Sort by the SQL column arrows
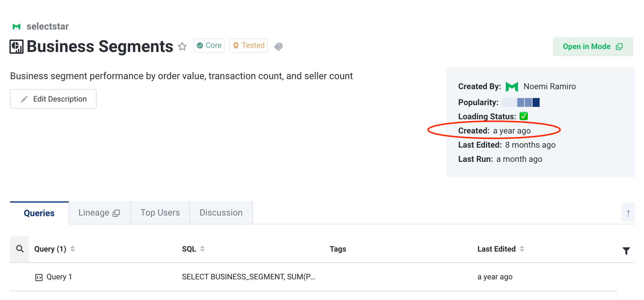 pyautogui.click(x=202, y=249)
